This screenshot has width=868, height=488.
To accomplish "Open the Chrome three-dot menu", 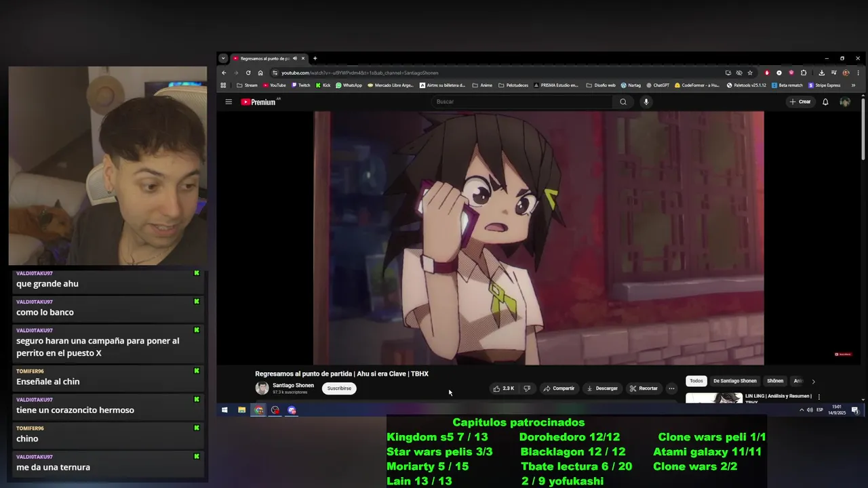I will point(858,73).
